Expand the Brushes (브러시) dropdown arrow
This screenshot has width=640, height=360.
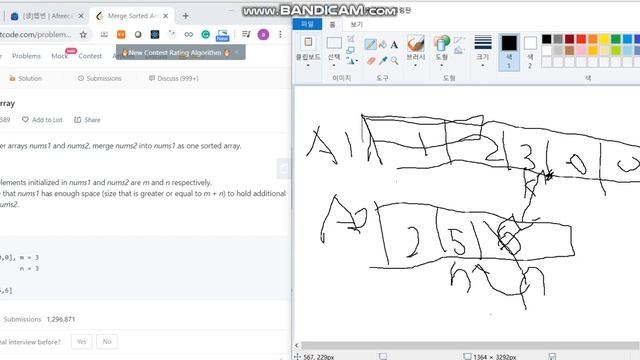point(416,65)
